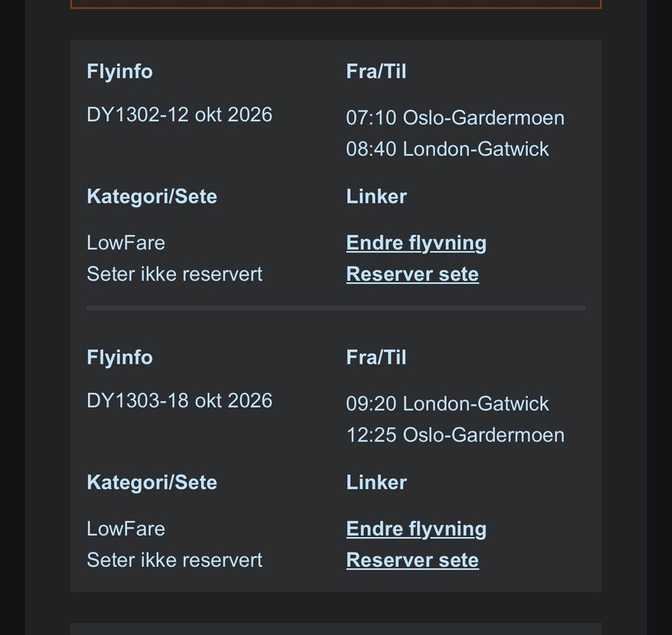This screenshot has width=672, height=635.
Task: Click Reserver sete for return flight DY1303
Action: click(412, 560)
